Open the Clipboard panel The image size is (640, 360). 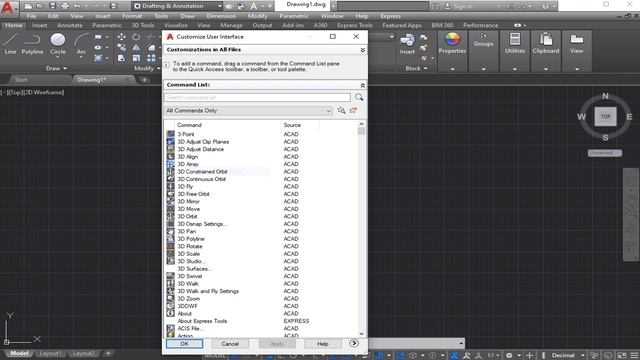[x=546, y=43]
